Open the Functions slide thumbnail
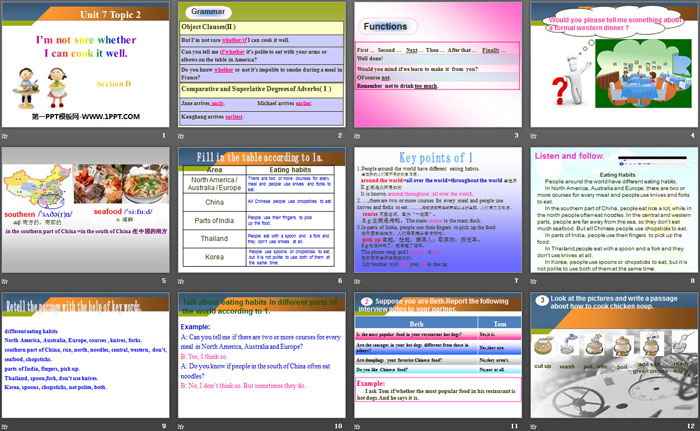700x431 pixels. (438, 64)
